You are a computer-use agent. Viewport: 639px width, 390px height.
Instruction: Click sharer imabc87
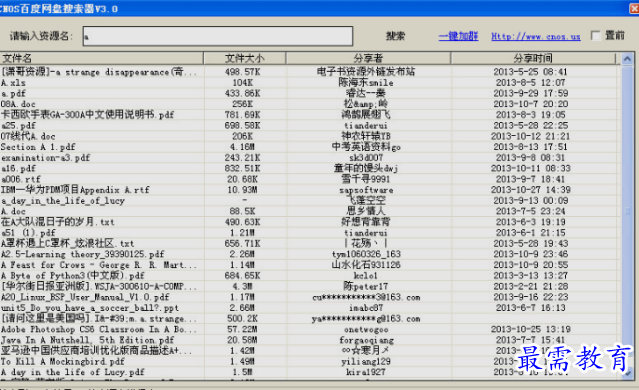[x=366, y=308]
